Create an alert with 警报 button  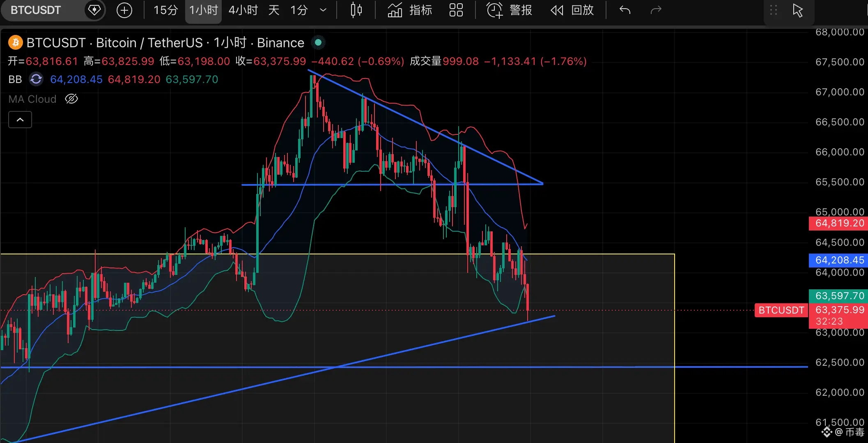(x=509, y=10)
